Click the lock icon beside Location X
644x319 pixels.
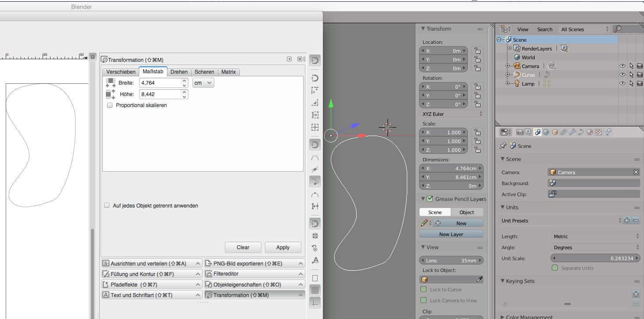(x=477, y=51)
